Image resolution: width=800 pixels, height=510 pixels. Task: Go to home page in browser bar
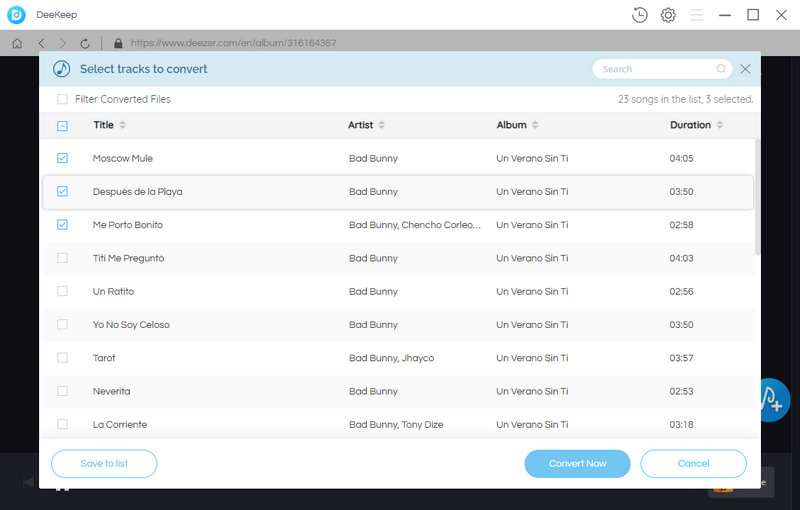[17, 43]
